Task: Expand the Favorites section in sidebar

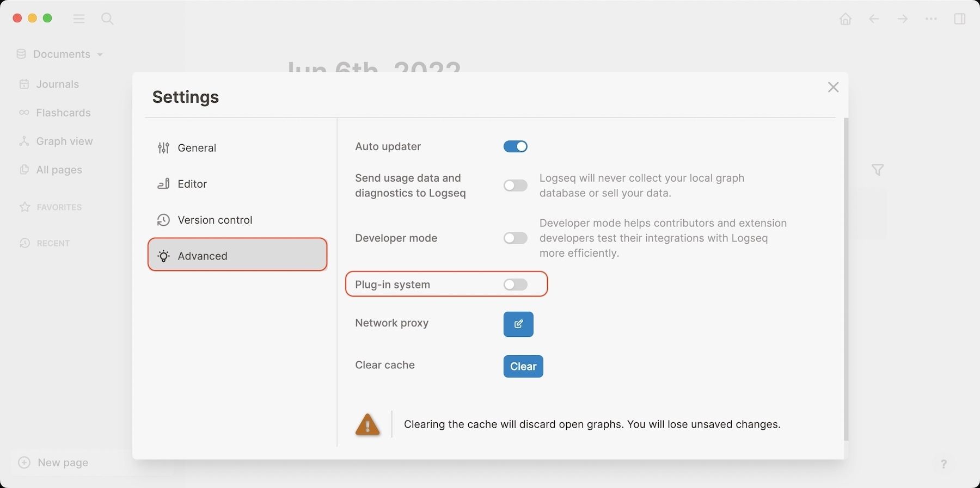Action: pos(59,207)
